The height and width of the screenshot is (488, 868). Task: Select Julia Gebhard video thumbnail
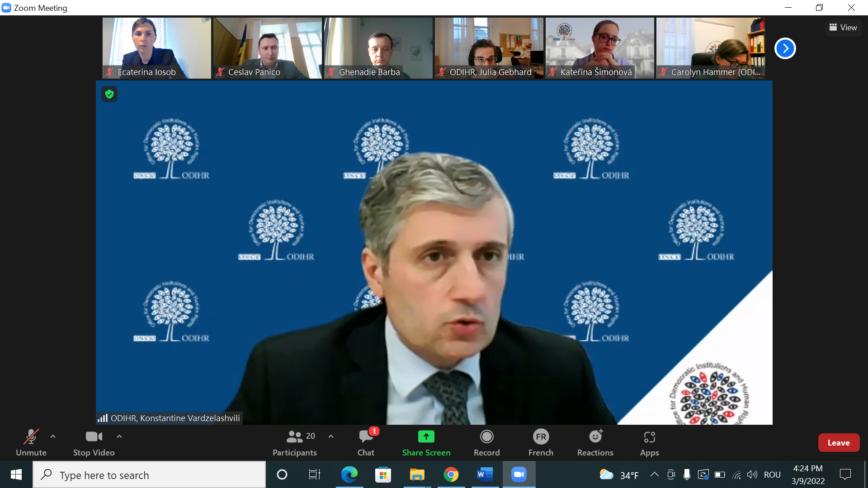(489, 48)
